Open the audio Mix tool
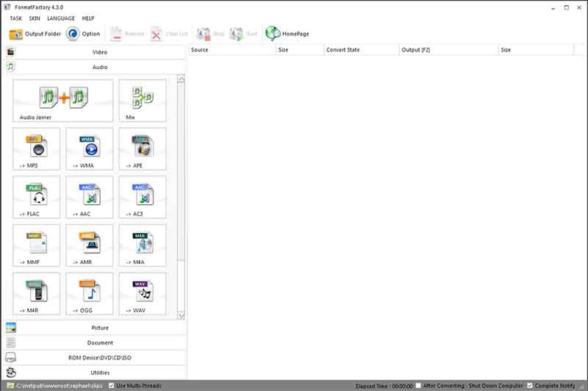The width and height of the screenshot is (588, 391). click(x=143, y=101)
